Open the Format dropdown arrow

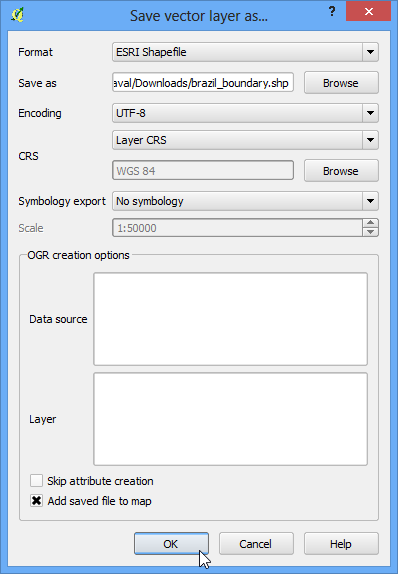pyautogui.click(x=370, y=52)
